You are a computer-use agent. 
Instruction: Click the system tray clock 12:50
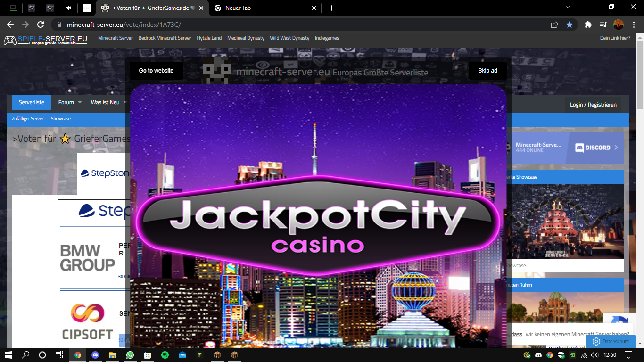[610, 355]
